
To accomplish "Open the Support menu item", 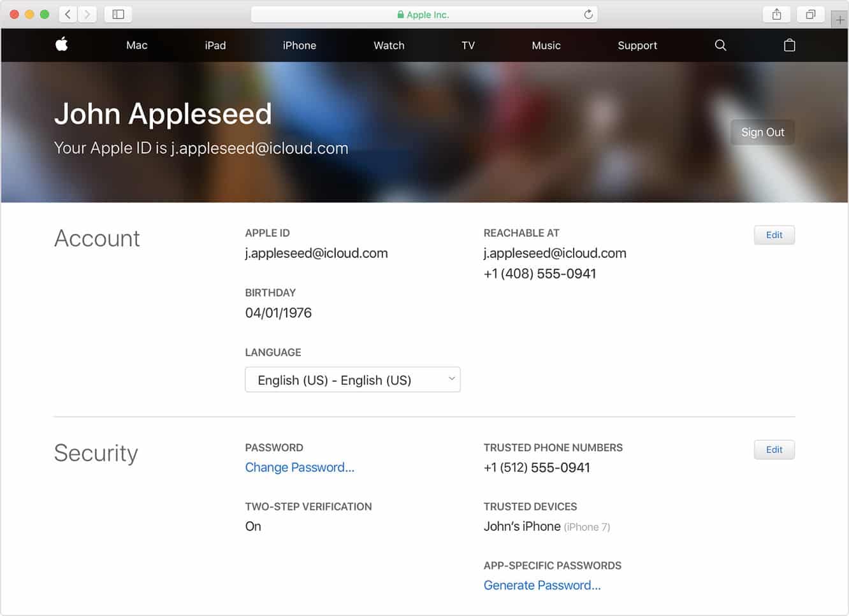I will (x=637, y=45).
